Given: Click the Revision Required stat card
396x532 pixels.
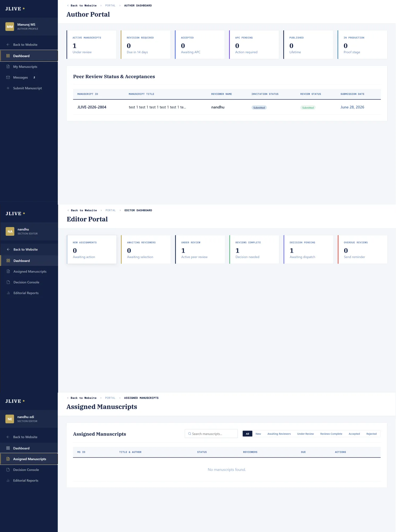Looking at the screenshot, I should pos(146,45).
